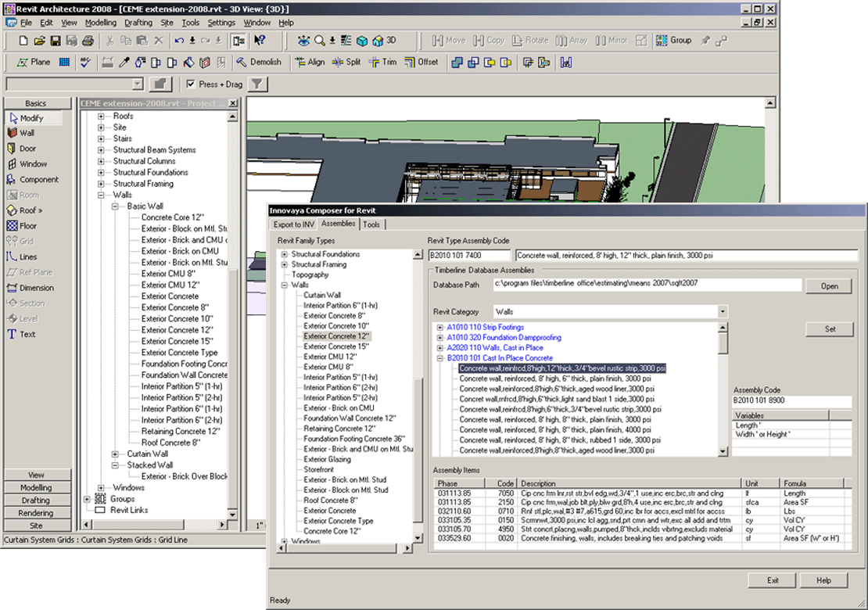Click the Undo arrow icon
The width and height of the screenshot is (868, 610).
[179, 41]
